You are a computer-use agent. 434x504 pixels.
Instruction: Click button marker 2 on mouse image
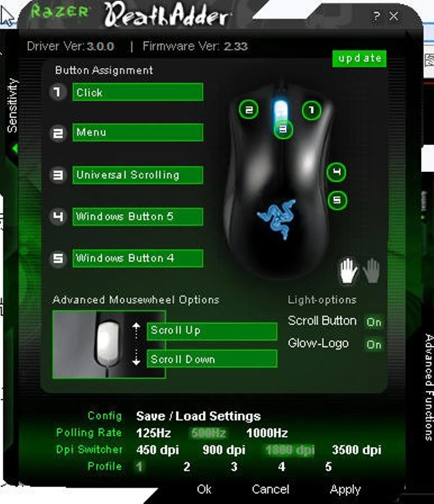click(249, 109)
